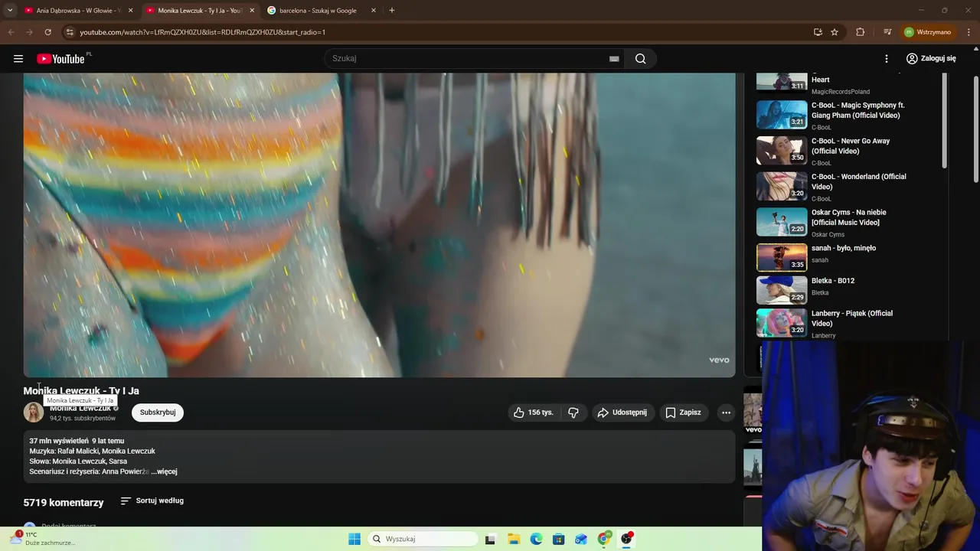Close the Ania Dąbrowska tab
The image size is (980, 551).
pos(130,11)
